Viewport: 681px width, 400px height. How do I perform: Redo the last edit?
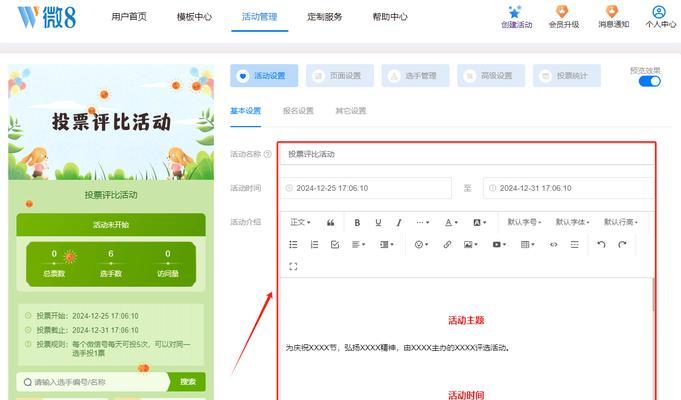pyautogui.click(x=622, y=245)
